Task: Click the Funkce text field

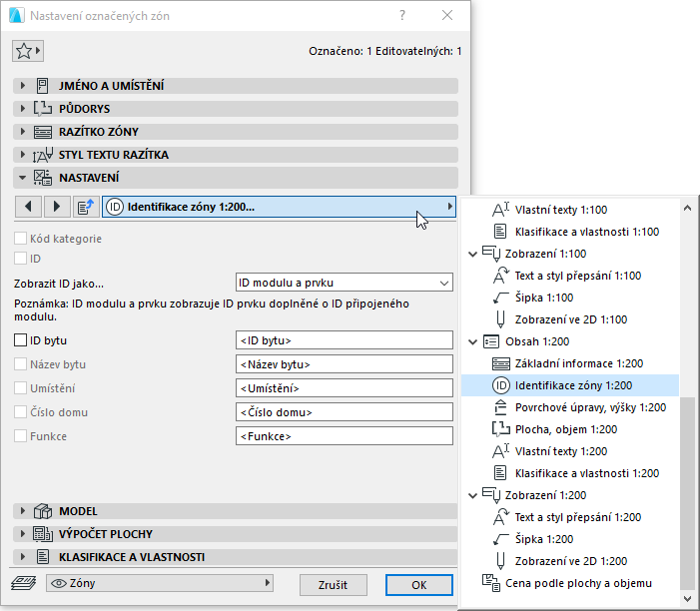Action: tap(344, 436)
